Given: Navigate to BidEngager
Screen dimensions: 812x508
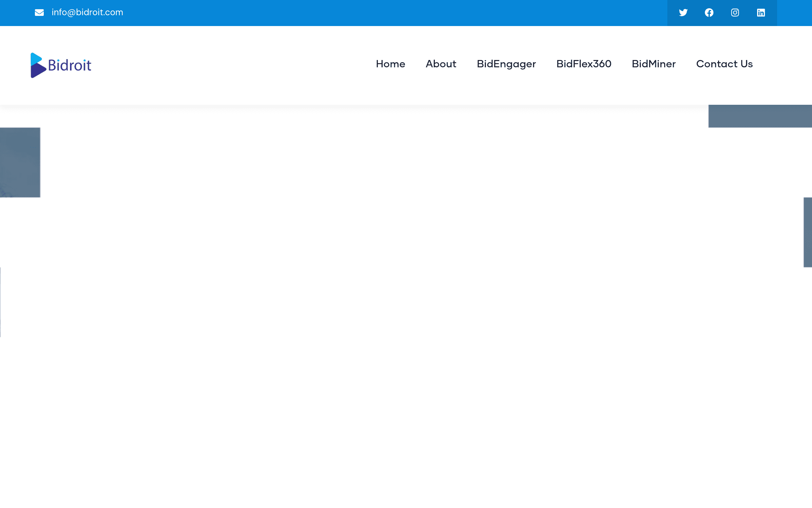Looking at the screenshot, I should tap(506, 64).
